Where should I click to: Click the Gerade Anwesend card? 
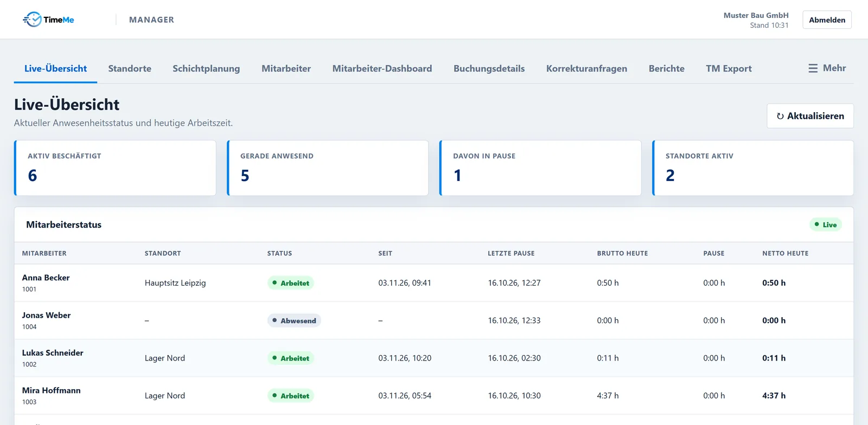coord(328,168)
